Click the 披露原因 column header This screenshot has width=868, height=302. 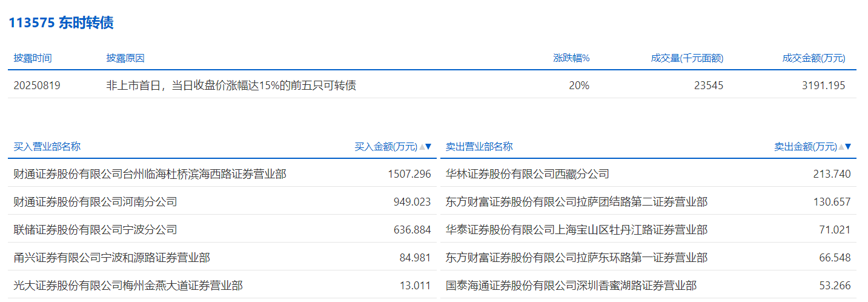125,58
